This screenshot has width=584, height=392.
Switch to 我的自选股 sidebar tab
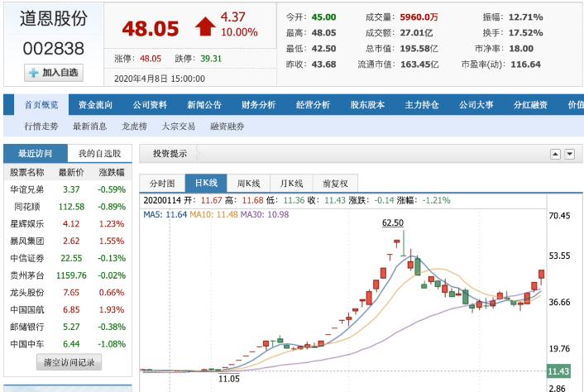coord(100,153)
